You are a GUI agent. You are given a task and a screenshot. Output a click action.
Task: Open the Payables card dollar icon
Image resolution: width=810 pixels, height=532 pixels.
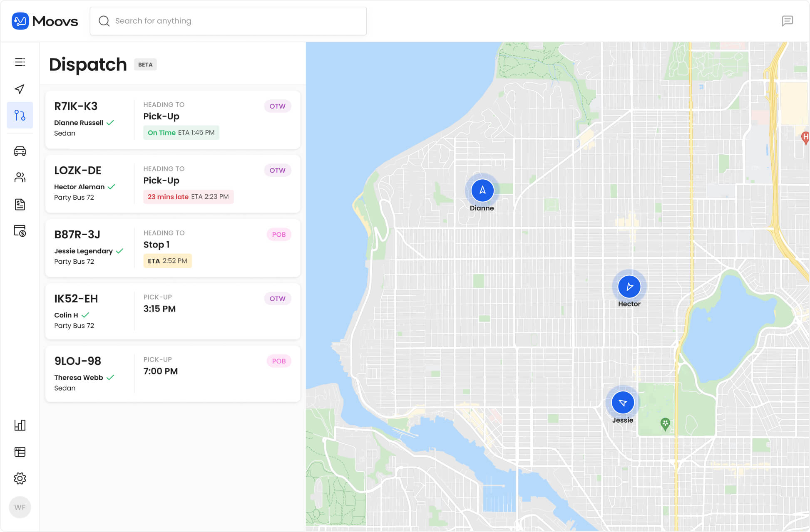click(x=20, y=230)
